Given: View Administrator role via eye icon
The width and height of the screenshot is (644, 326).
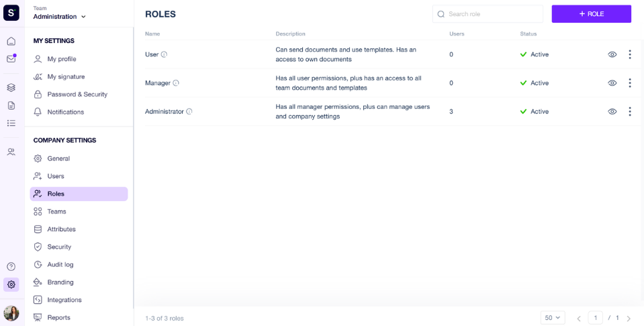Looking at the screenshot, I should tap(612, 112).
